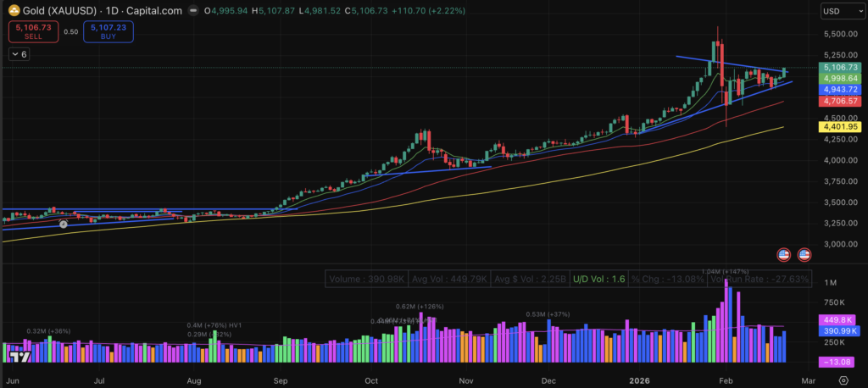Click the first US flag event marker

pos(786,254)
